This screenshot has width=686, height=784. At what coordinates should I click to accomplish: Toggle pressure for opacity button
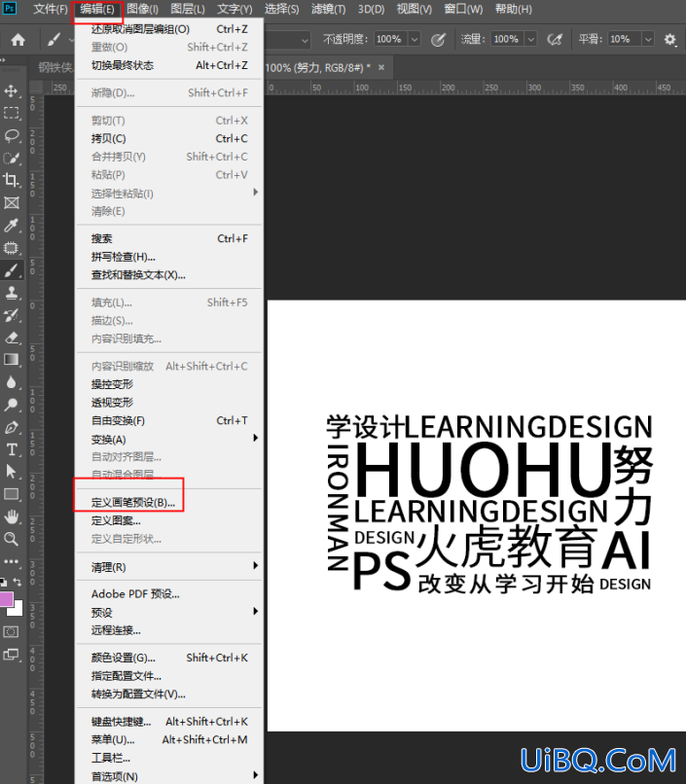pyautogui.click(x=438, y=40)
